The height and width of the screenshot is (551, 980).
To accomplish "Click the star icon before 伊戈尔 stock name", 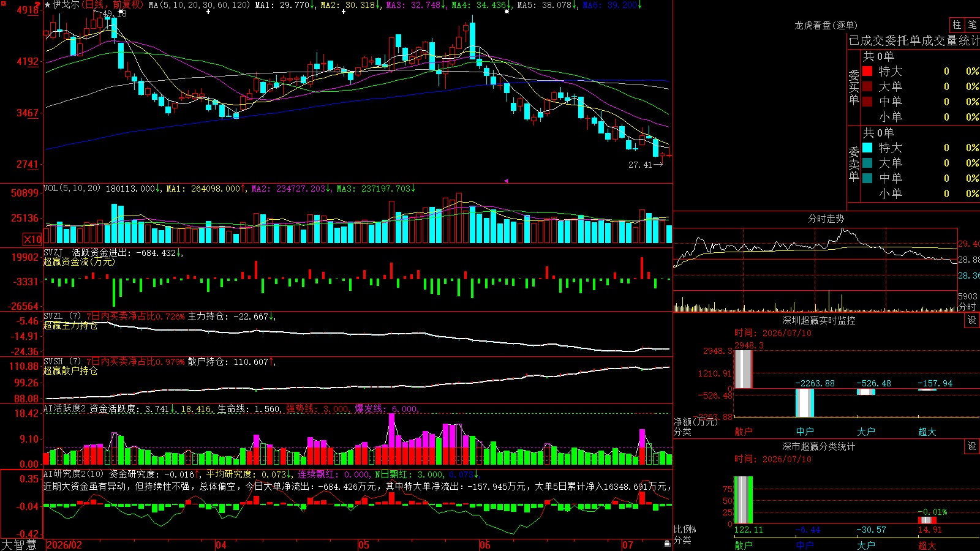I will click(48, 5).
